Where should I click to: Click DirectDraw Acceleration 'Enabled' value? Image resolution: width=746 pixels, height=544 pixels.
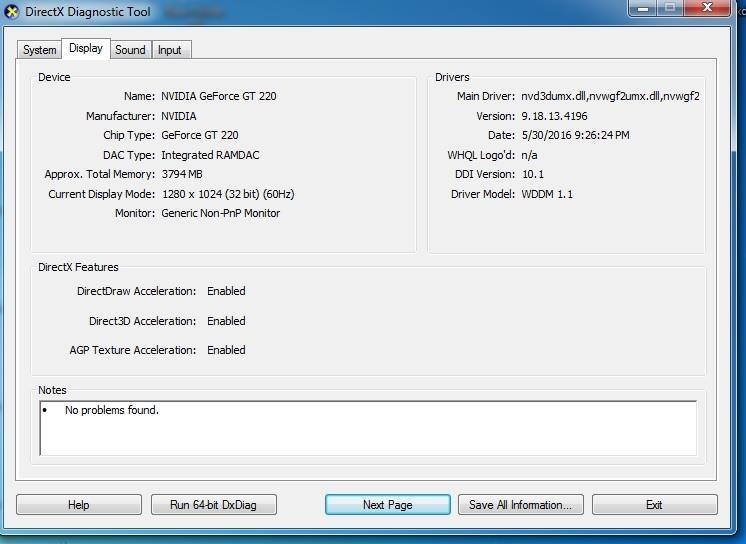pos(226,291)
